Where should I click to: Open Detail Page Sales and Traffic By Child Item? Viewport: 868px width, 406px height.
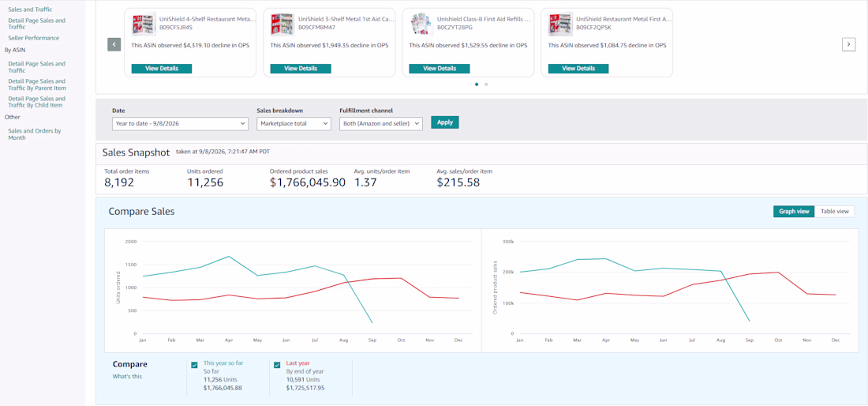36,102
